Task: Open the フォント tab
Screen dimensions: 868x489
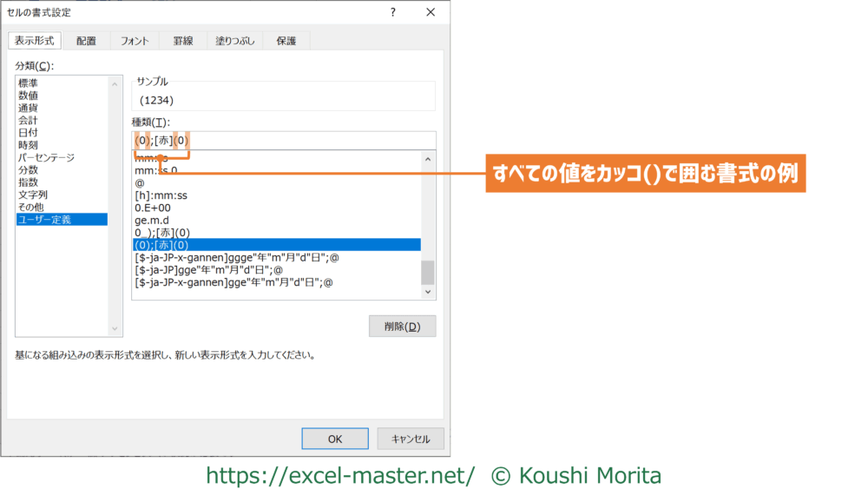Action: pos(135,41)
